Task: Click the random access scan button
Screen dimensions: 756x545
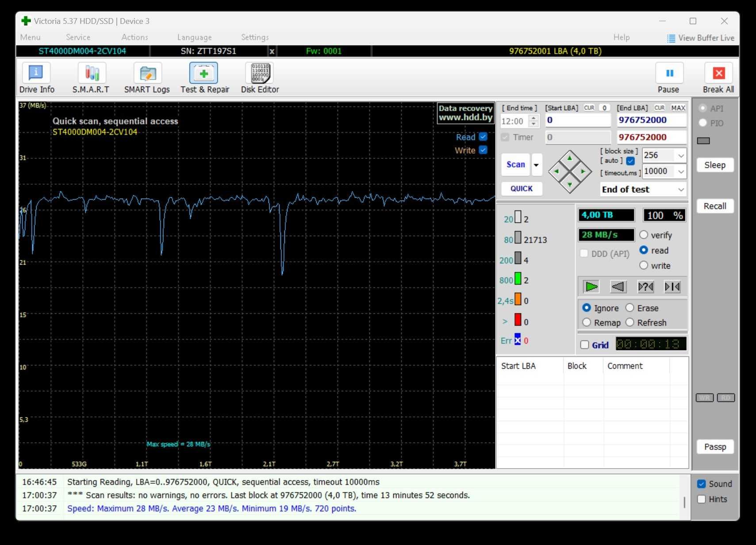Action: (x=645, y=287)
